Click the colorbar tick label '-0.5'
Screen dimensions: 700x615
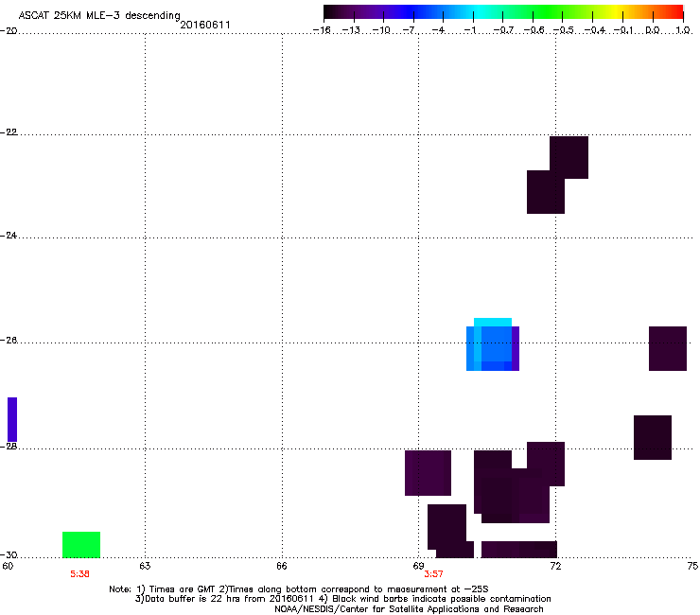(564, 30)
